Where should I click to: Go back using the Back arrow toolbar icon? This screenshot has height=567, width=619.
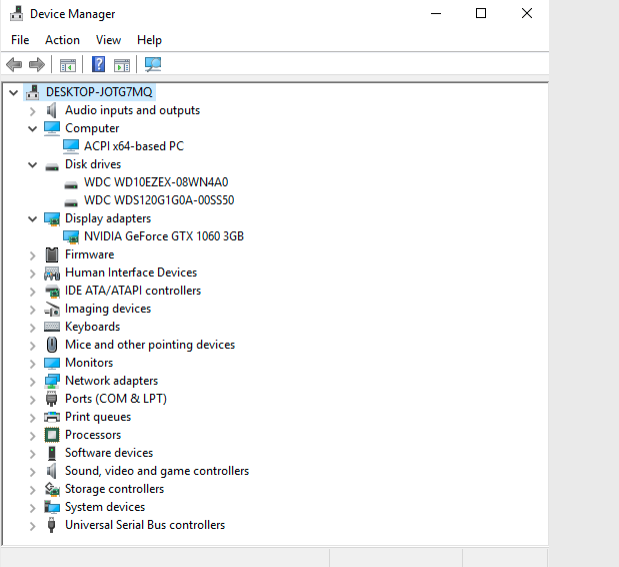click(x=14, y=64)
